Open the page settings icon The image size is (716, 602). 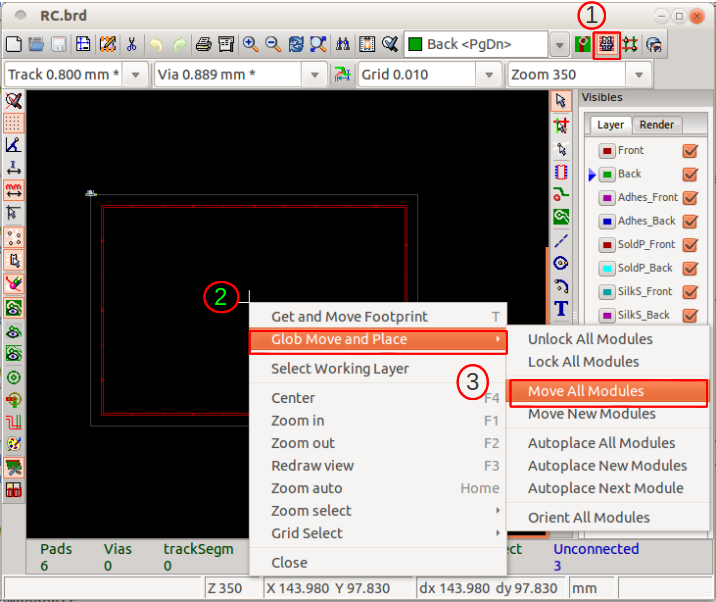[83, 44]
